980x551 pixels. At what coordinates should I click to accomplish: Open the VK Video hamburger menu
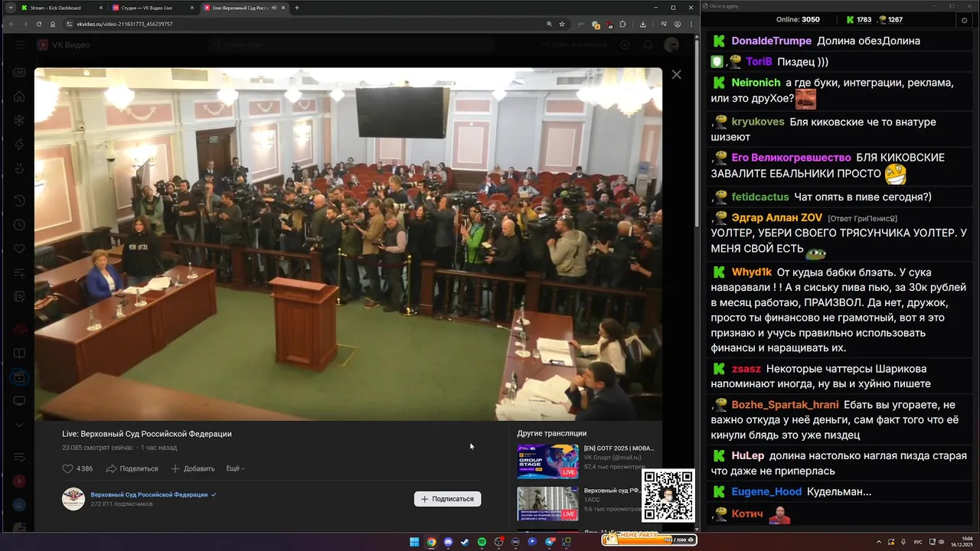pos(18,45)
